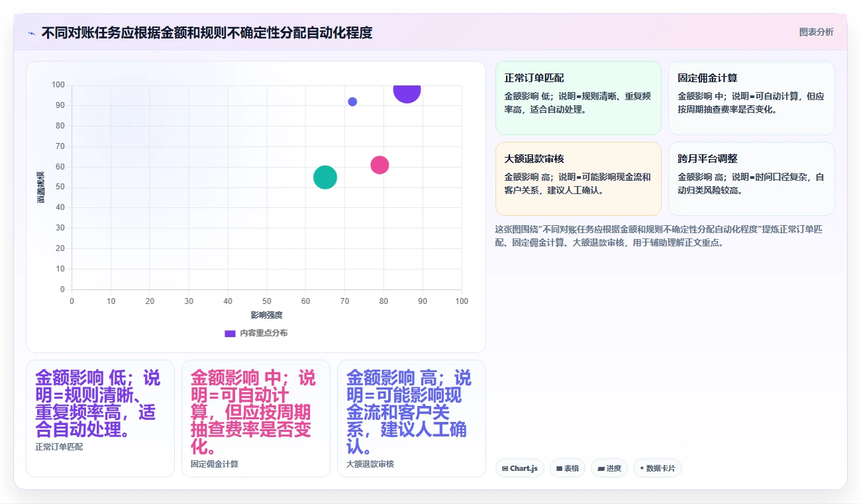Click the 大额退款审核 caption under the indigo text

coord(370,464)
